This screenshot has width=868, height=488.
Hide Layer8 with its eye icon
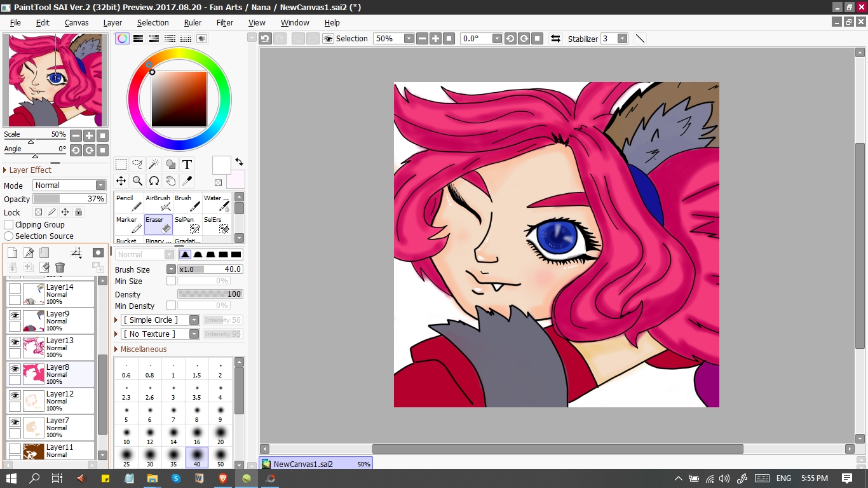pos(15,369)
